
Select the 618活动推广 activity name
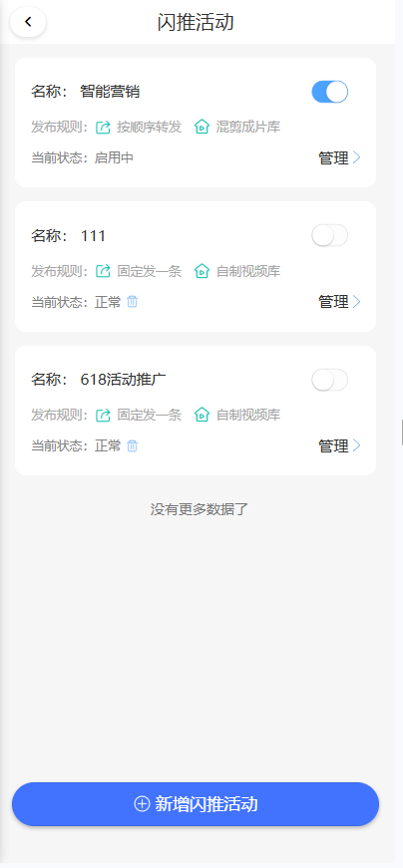coord(123,380)
